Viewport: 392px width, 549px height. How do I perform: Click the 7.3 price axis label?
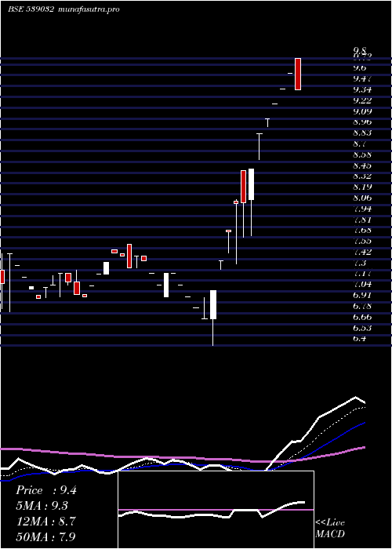click(x=360, y=263)
